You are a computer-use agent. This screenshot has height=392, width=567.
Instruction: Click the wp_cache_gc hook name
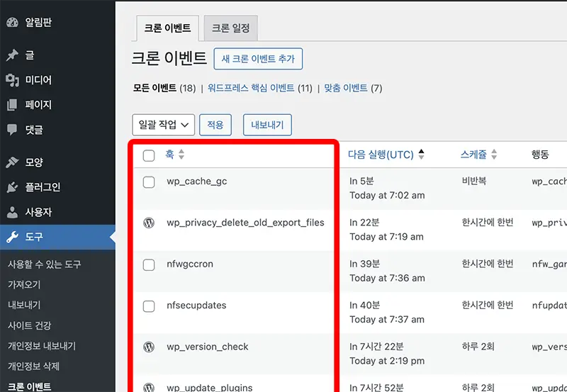click(x=197, y=181)
